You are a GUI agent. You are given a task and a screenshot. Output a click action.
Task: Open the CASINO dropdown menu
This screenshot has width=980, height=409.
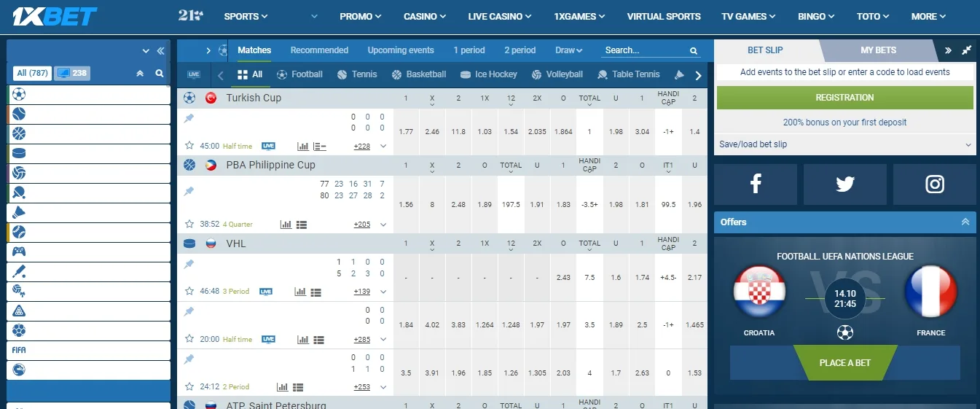[x=425, y=16]
